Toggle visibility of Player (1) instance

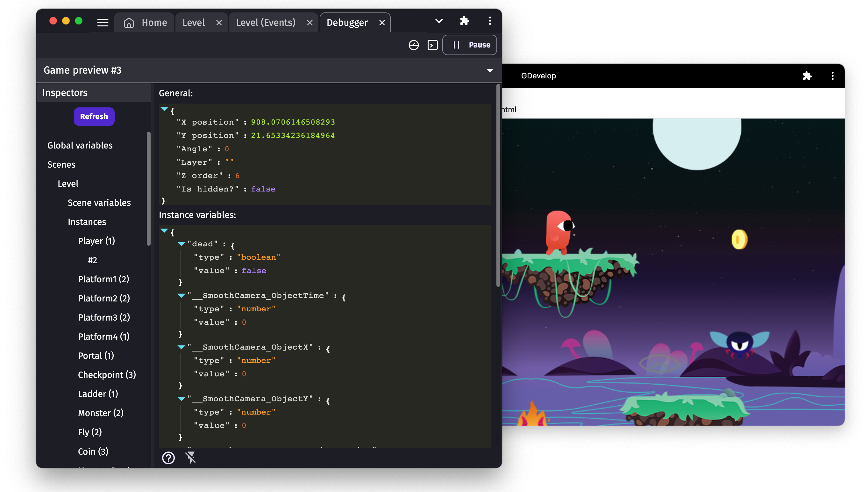262,188
